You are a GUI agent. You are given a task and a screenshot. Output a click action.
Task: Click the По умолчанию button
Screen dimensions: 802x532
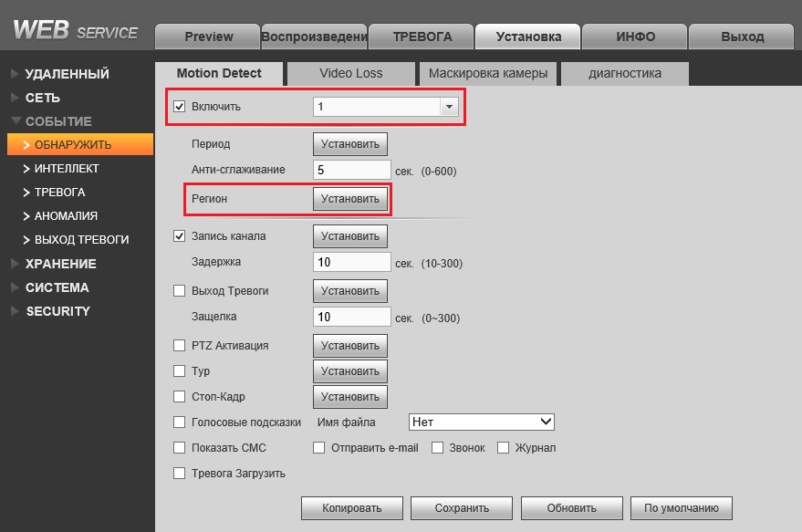coord(682,508)
